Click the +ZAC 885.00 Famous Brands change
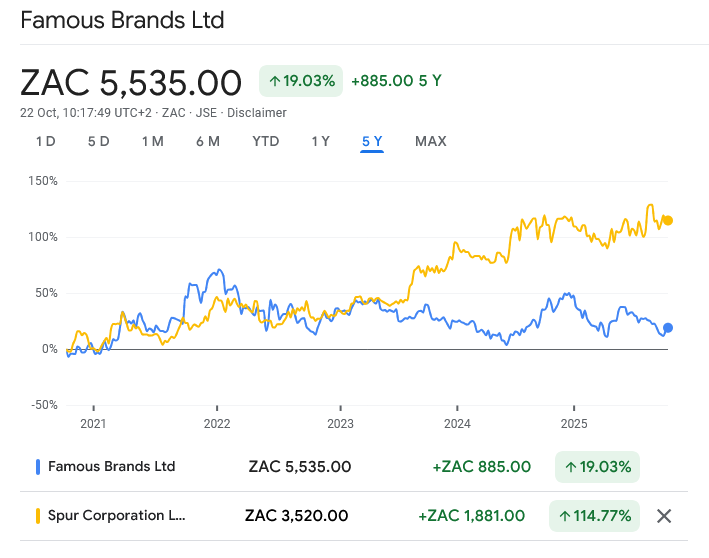This screenshot has width=709, height=558. point(482,467)
